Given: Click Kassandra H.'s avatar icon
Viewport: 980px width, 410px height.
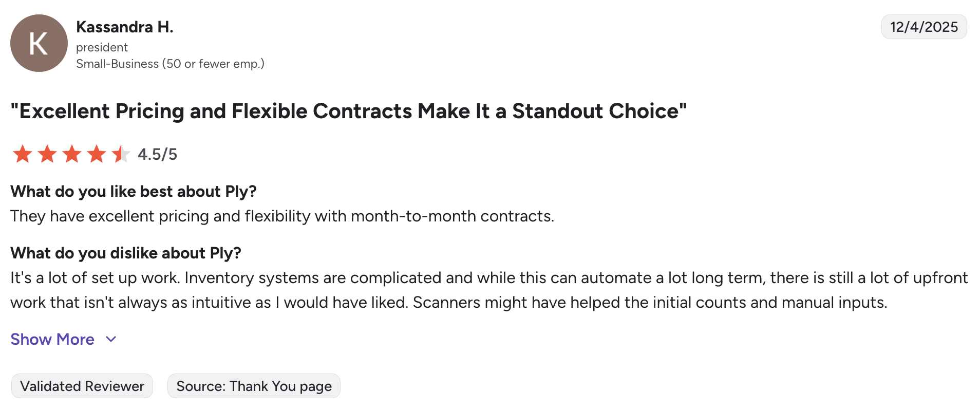Looking at the screenshot, I should 39,43.
